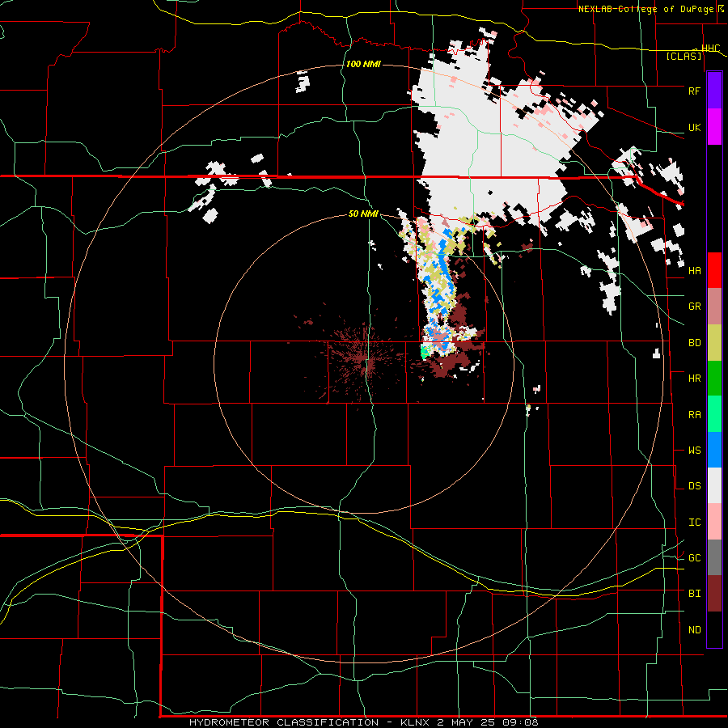Click the 2 MAY 25 date text
Screen dimensions: 728x728
pyautogui.click(x=466, y=722)
